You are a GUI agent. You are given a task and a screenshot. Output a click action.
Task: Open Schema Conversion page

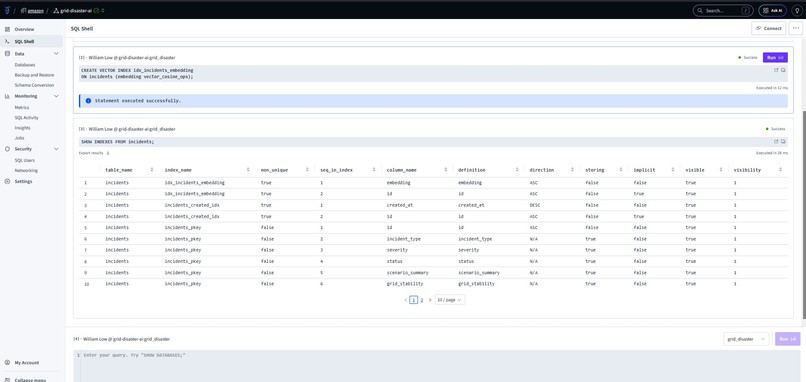point(34,85)
